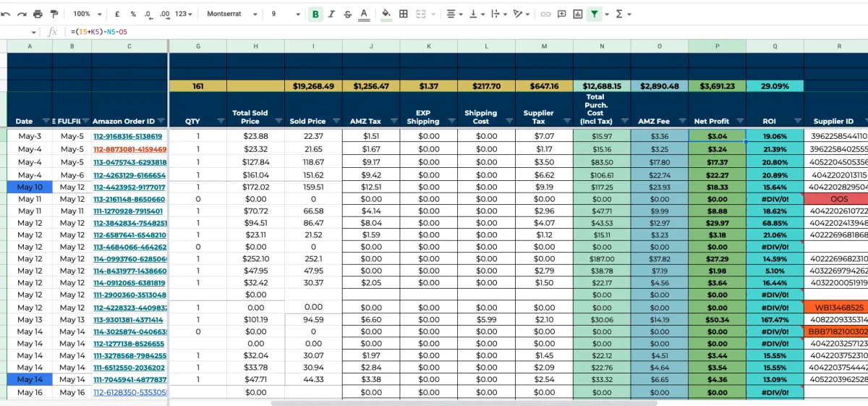Activate the paint format tool
This screenshot has width=868, height=406.
[x=54, y=14]
